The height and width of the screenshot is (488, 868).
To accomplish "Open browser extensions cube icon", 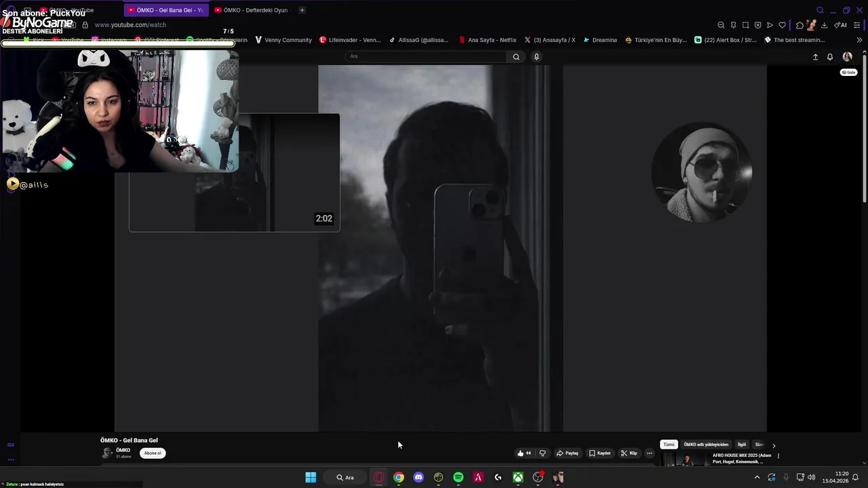I will tap(800, 25).
